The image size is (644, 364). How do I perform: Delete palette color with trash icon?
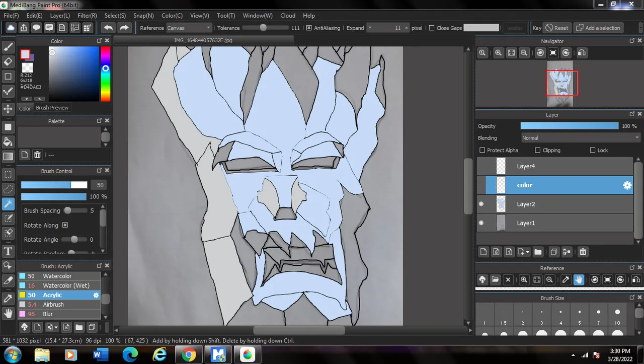[x=37, y=155]
